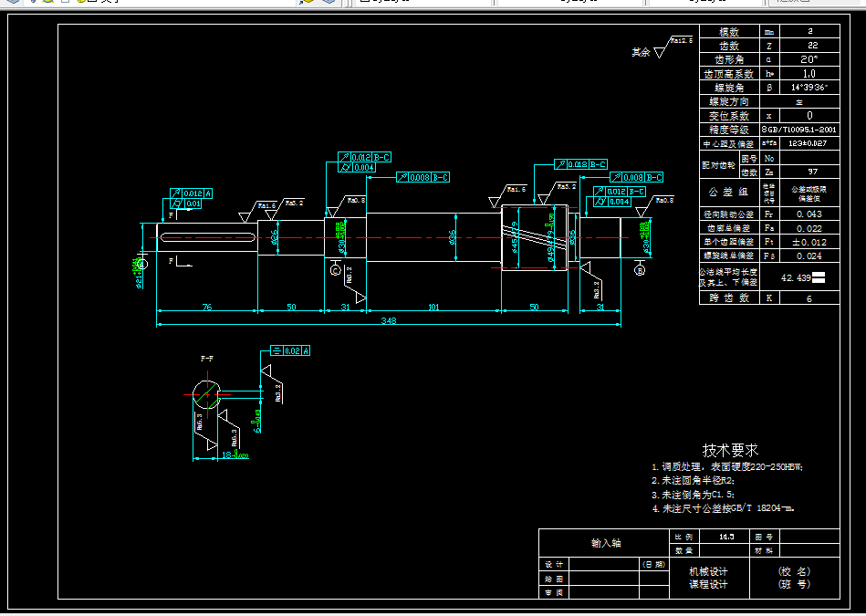Image resolution: width=866 pixels, height=616 pixels.
Task: Click datum C circle symbol
Action: point(335,270)
